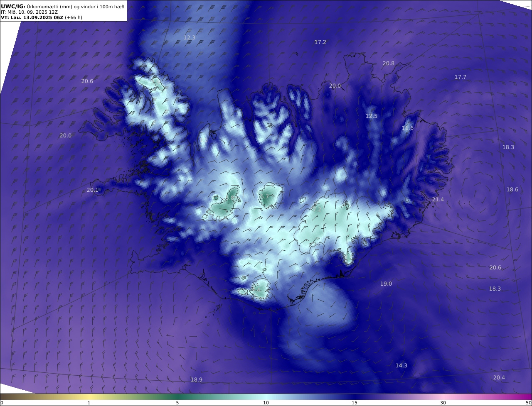Click the map value 14.3
Viewport: 532px width, 406px height.
click(401, 366)
